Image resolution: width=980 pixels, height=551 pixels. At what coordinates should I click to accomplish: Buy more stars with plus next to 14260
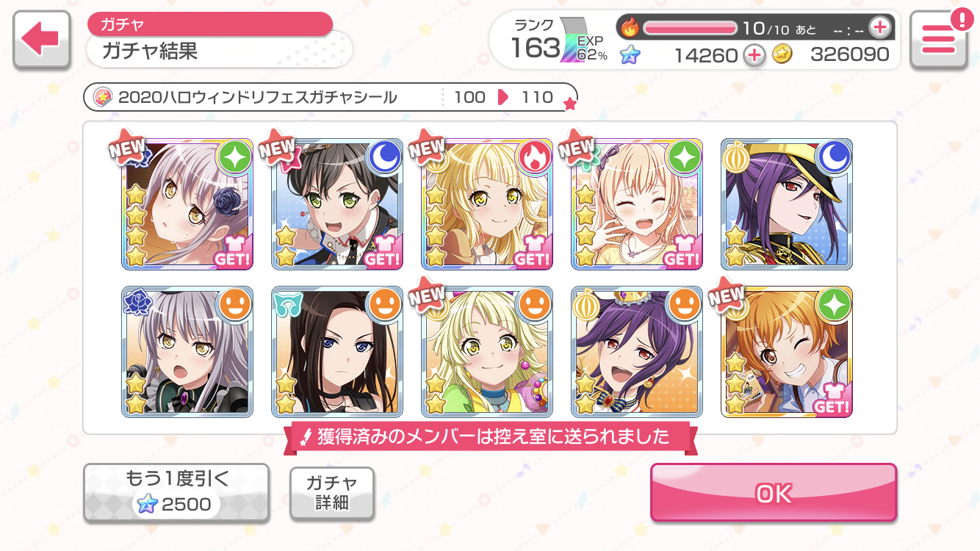754,54
